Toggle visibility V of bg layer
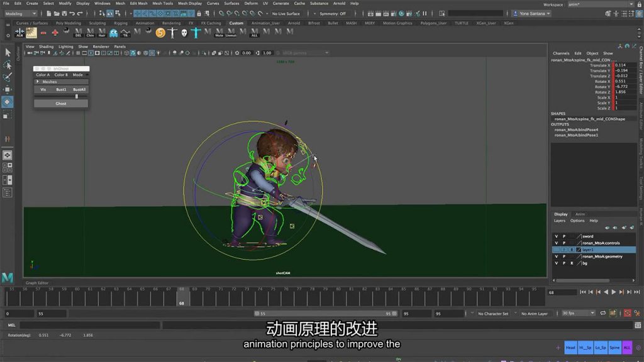This screenshot has height=362, width=644. point(557,263)
